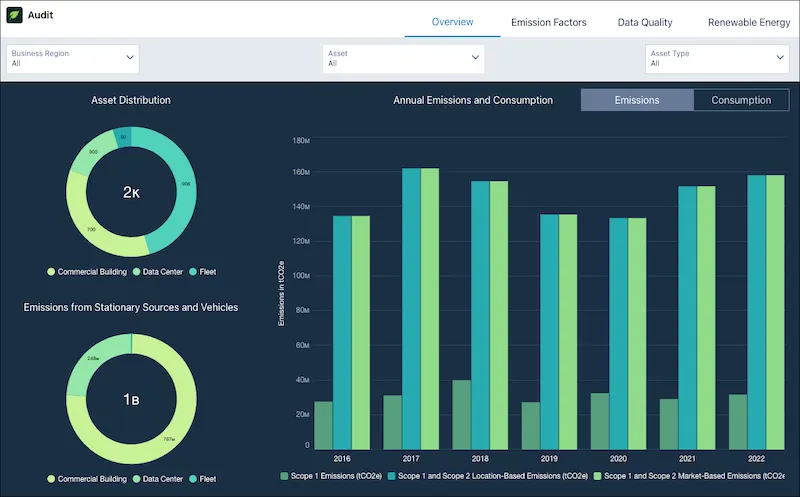This screenshot has width=800, height=497.
Task: Click Scope 1 Emissions legend square
Action: [284, 476]
